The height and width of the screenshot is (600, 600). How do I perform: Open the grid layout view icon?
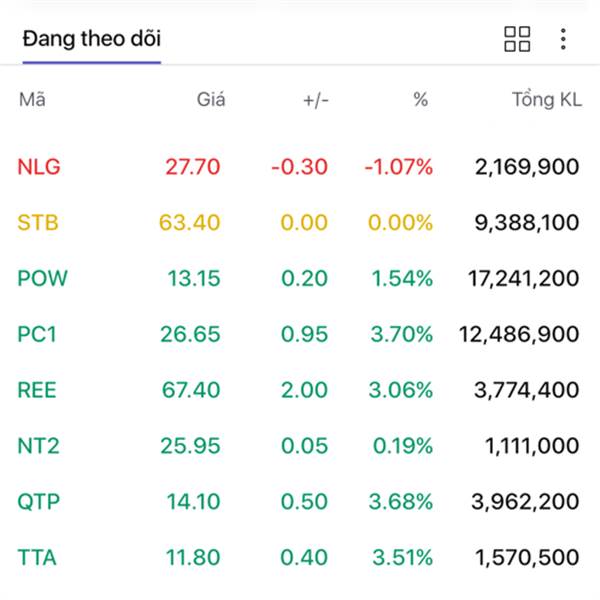517,39
